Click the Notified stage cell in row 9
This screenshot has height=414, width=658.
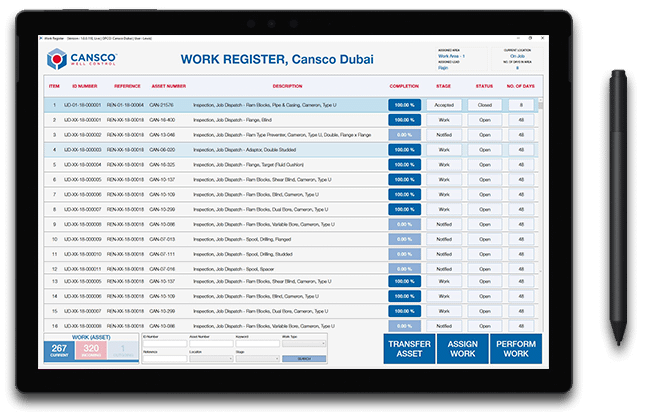(x=444, y=224)
